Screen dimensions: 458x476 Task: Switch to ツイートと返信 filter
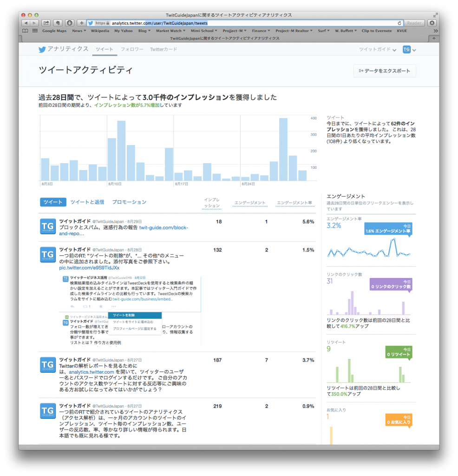click(87, 202)
